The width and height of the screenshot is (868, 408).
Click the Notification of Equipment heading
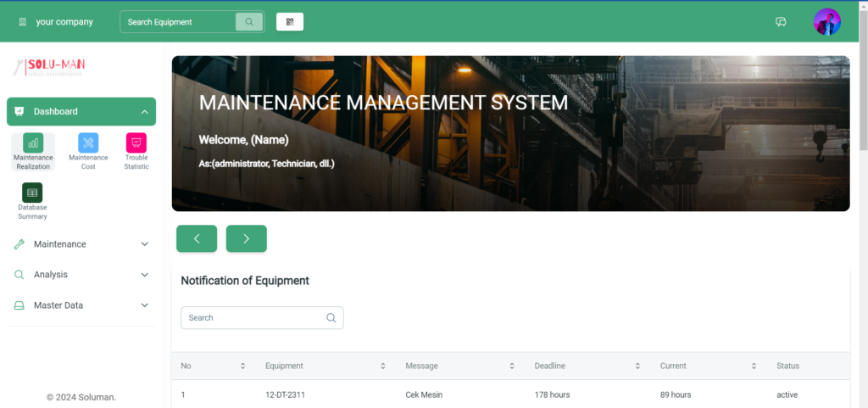point(245,281)
